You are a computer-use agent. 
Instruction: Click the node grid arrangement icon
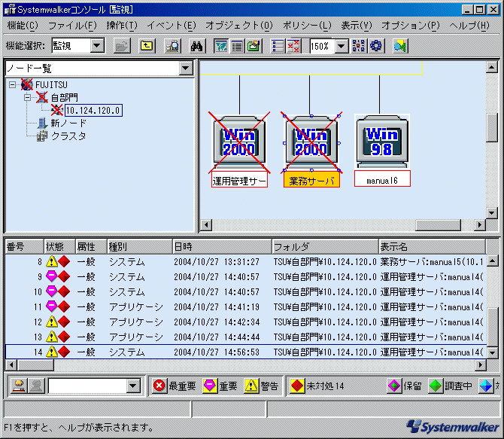[359, 46]
